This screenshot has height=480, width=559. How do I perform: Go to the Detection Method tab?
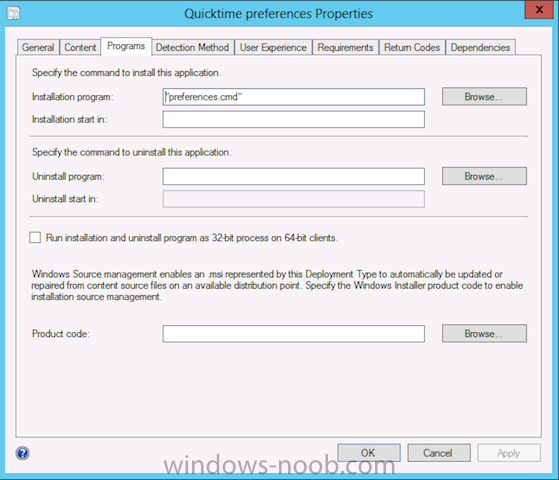[192, 47]
